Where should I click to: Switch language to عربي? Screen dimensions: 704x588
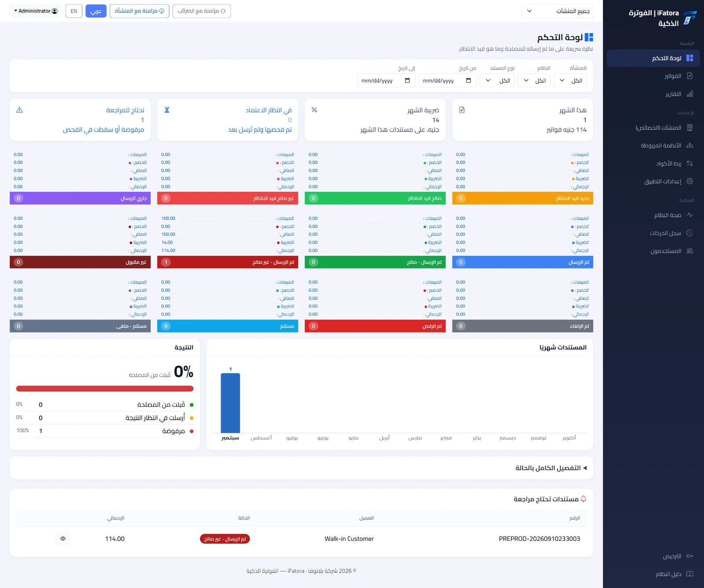coord(96,11)
